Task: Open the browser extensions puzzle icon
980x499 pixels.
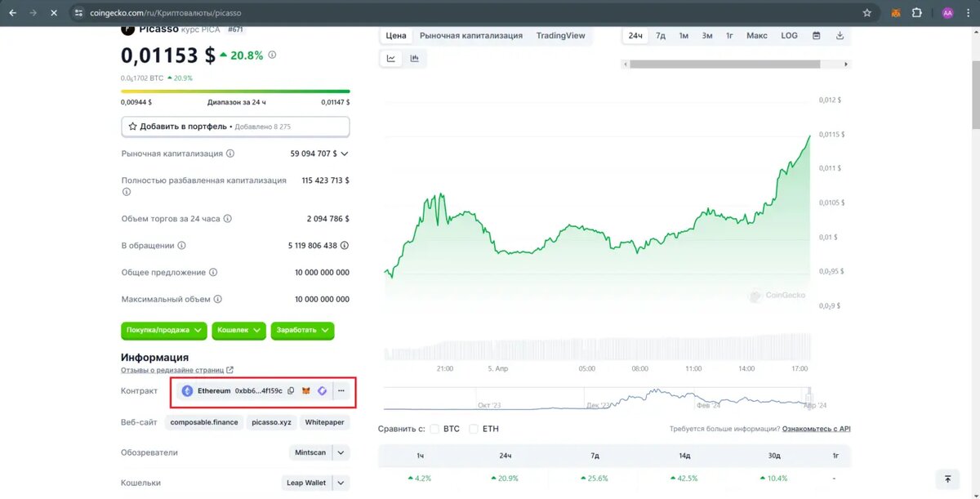Action: point(916,13)
